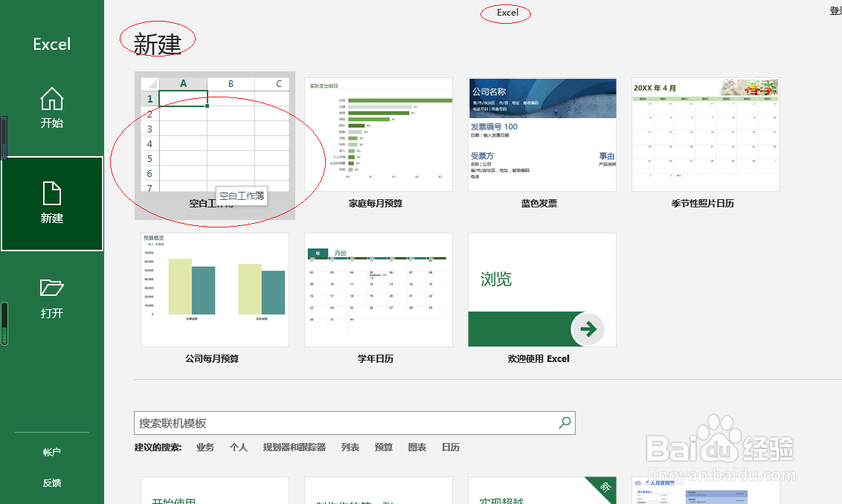Choose the 蓝色发票 template
This screenshot has width=842, height=504.
tap(541, 135)
